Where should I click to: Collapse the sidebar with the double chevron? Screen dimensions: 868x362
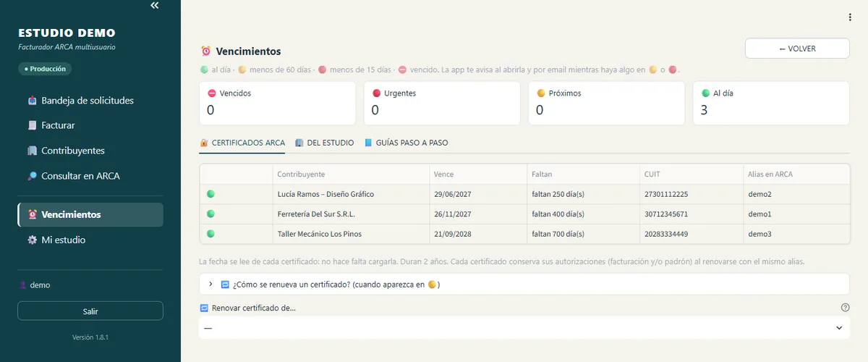[154, 6]
